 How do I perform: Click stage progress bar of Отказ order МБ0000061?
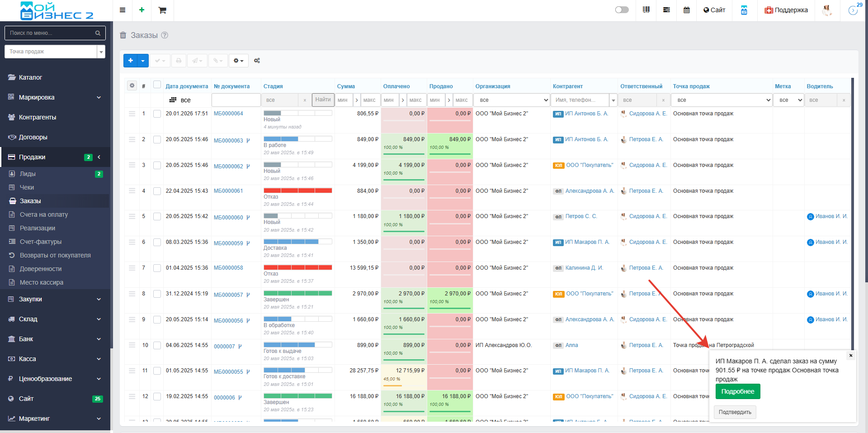(x=297, y=190)
